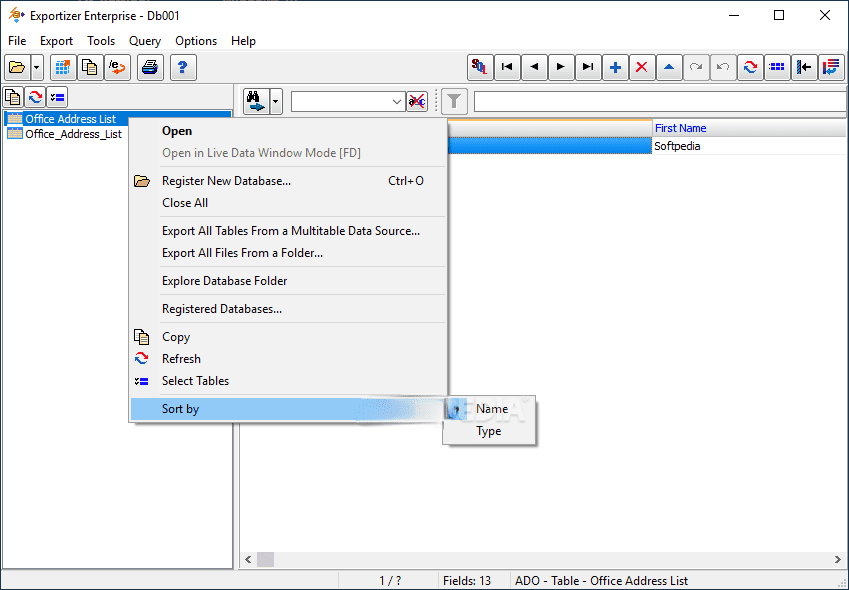This screenshot has width=849, height=590.
Task: Click the crossed-out abc clear search icon
Action: [x=417, y=101]
